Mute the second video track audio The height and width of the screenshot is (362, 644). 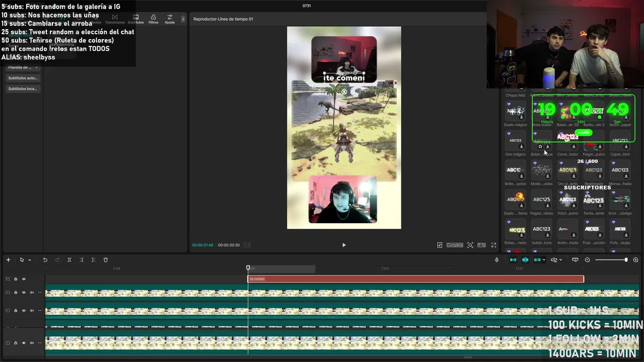point(32,311)
